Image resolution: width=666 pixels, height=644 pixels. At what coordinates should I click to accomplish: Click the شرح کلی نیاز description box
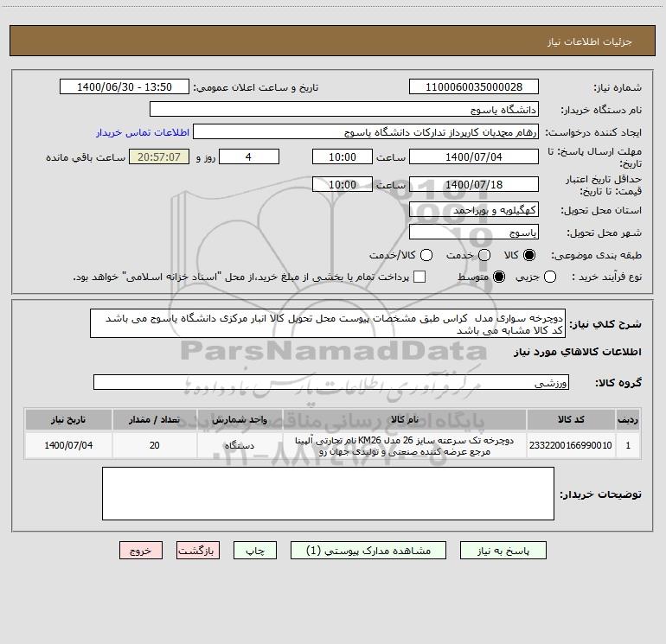point(328,323)
